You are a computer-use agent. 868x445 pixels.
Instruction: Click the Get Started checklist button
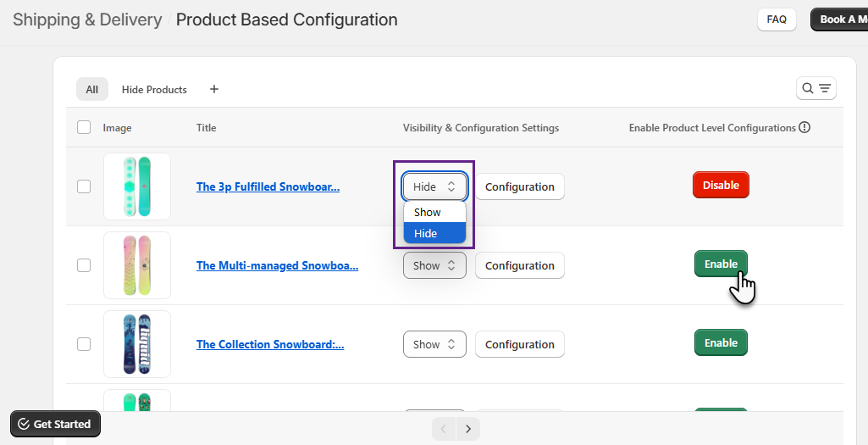tap(55, 424)
